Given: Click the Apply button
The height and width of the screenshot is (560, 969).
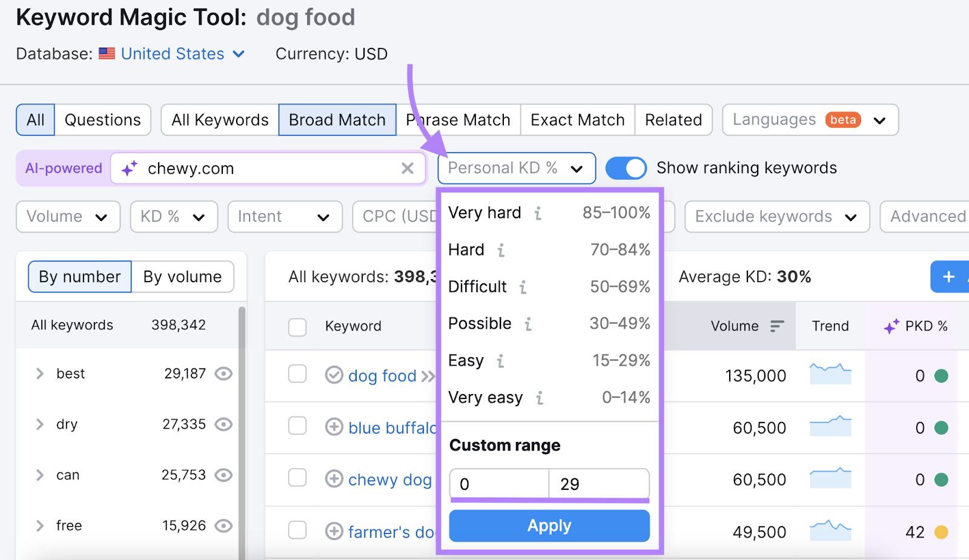Looking at the screenshot, I should pyautogui.click(x=549, y=525).
